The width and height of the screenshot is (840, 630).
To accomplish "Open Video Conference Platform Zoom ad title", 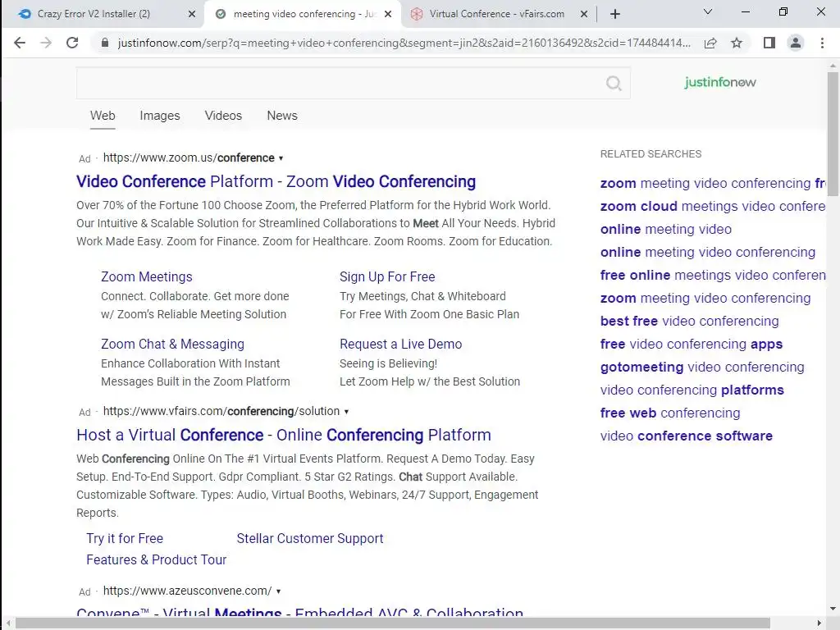I will coord(276,181).
